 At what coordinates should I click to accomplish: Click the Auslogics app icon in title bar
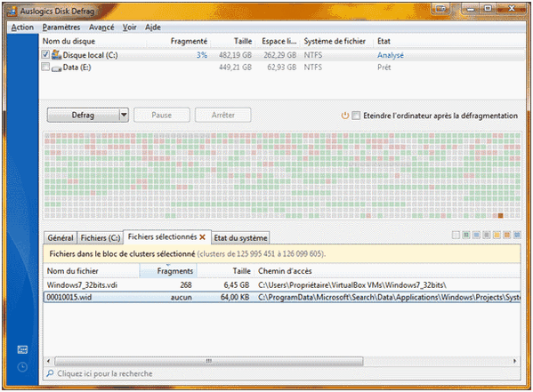coord(12,12)
